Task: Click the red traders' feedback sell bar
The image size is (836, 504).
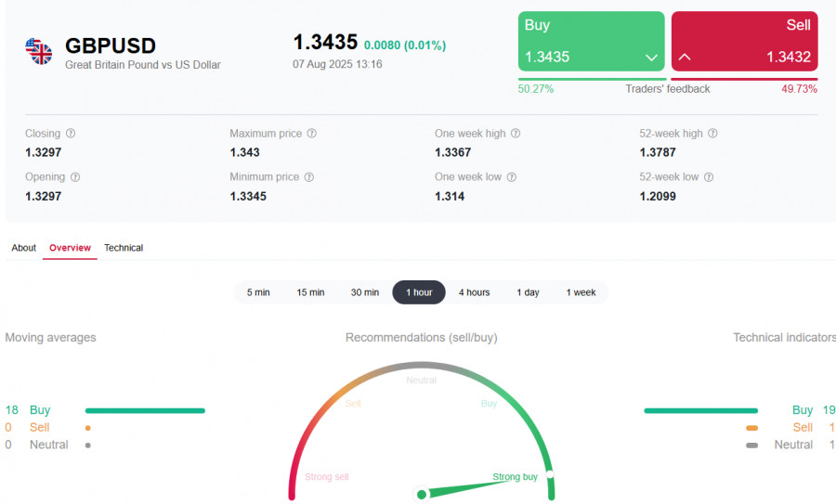Action: coord(744,80)
